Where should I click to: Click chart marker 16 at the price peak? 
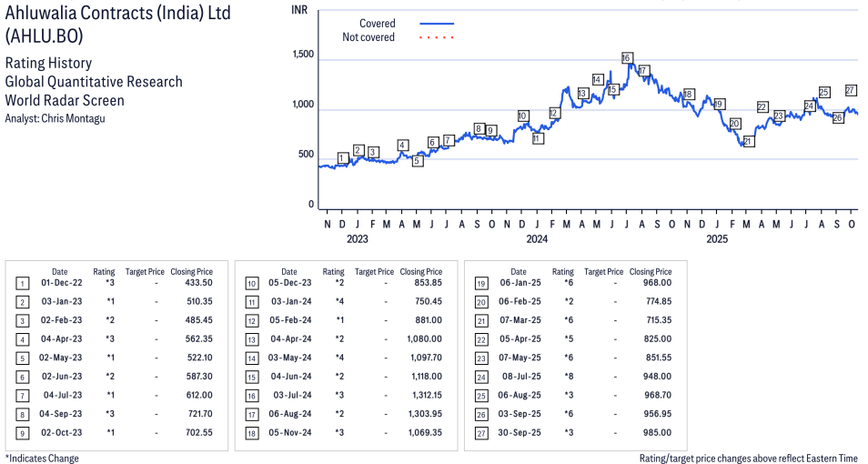point(627,58)
